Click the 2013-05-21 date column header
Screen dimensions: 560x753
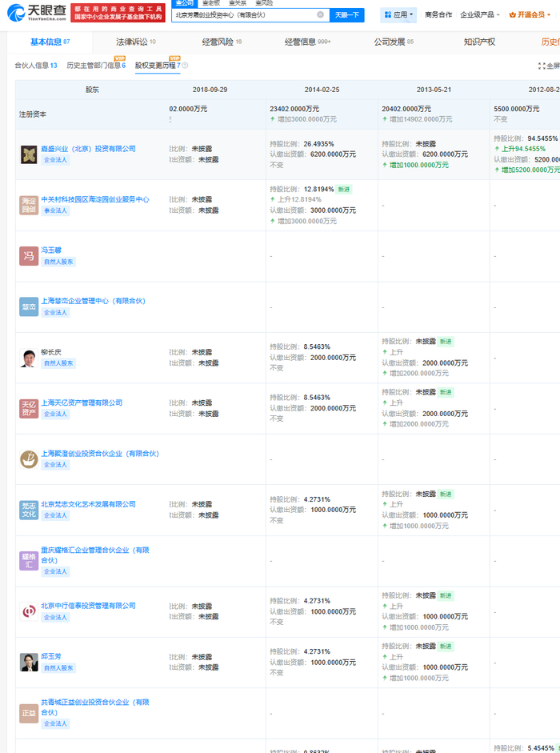(434, 90)
